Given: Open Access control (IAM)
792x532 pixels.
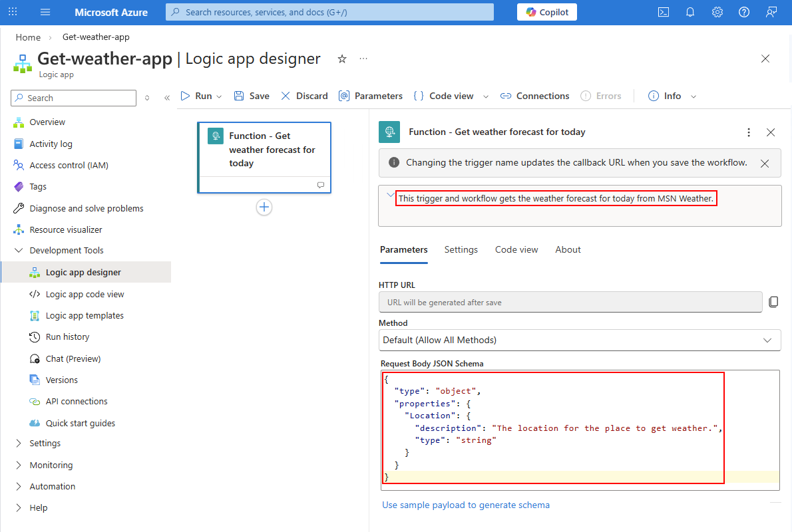Looking at the screenshot, I should tap(69, 165).
